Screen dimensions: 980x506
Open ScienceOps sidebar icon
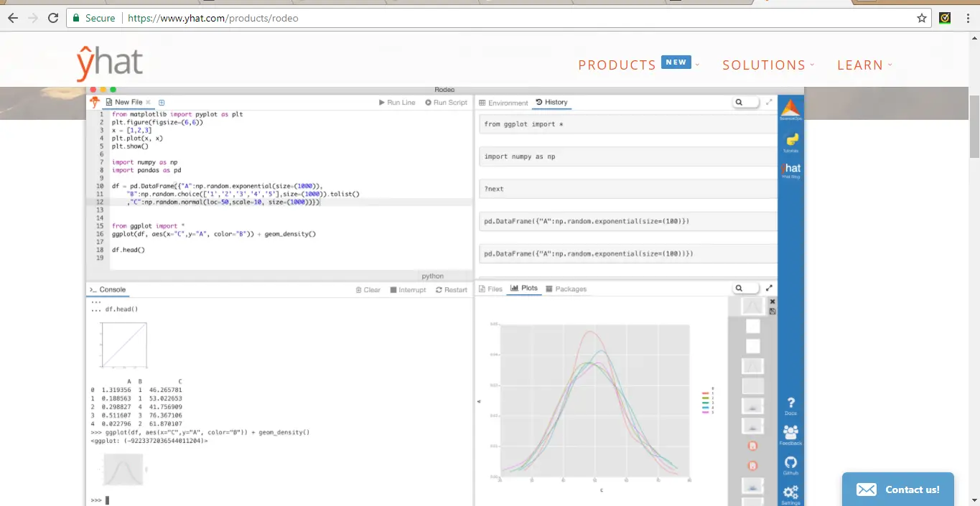tap(790, 110)
